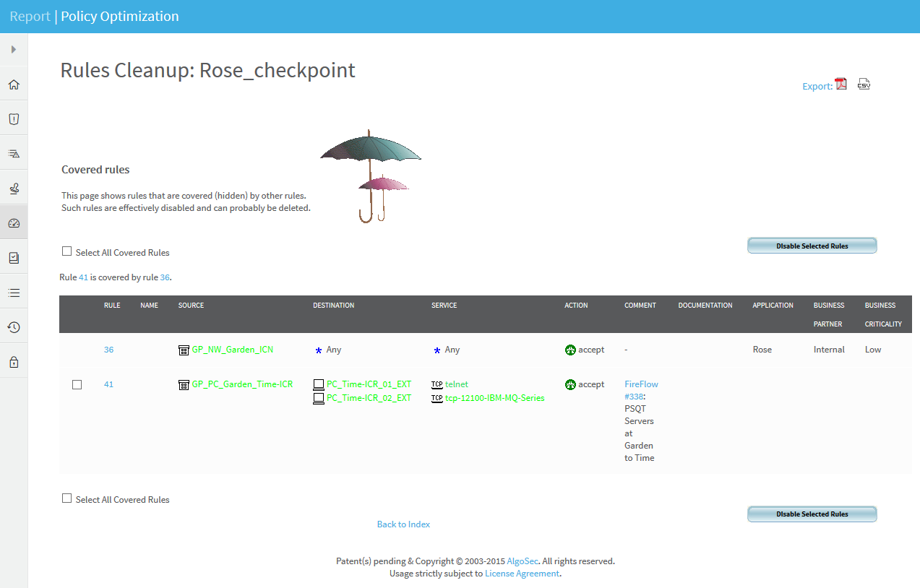Expand the sidebar with arrow toggle
The width and height of the screenshot is (920, 588).
point(14,50)
